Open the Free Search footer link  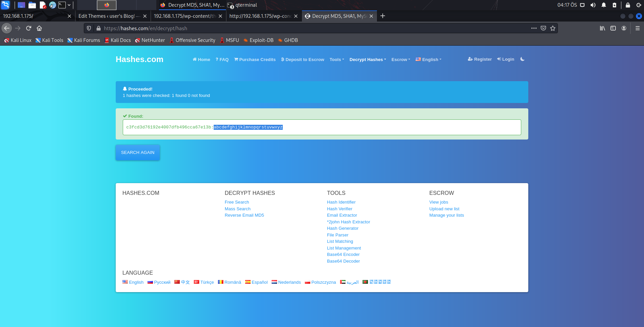coord(237,202)
